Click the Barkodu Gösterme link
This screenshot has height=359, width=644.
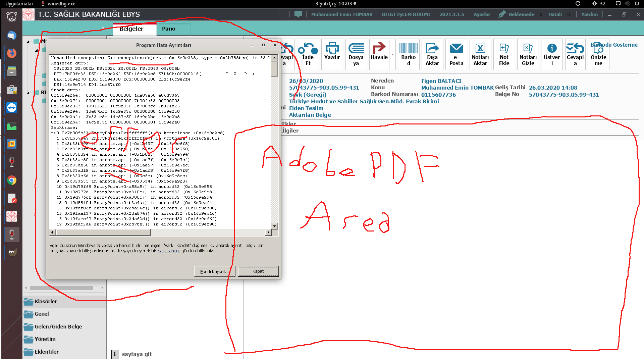614,45
